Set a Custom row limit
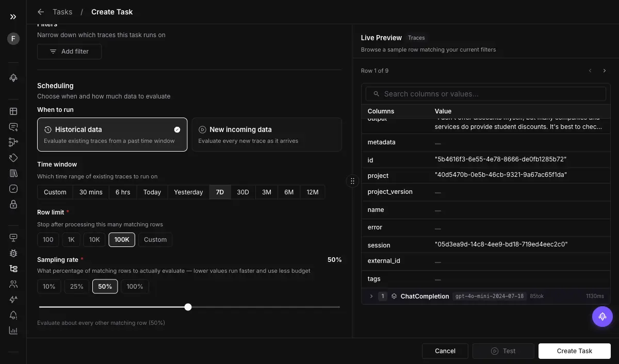Viewport: 619px width, 364px height. tap(155, 240)
